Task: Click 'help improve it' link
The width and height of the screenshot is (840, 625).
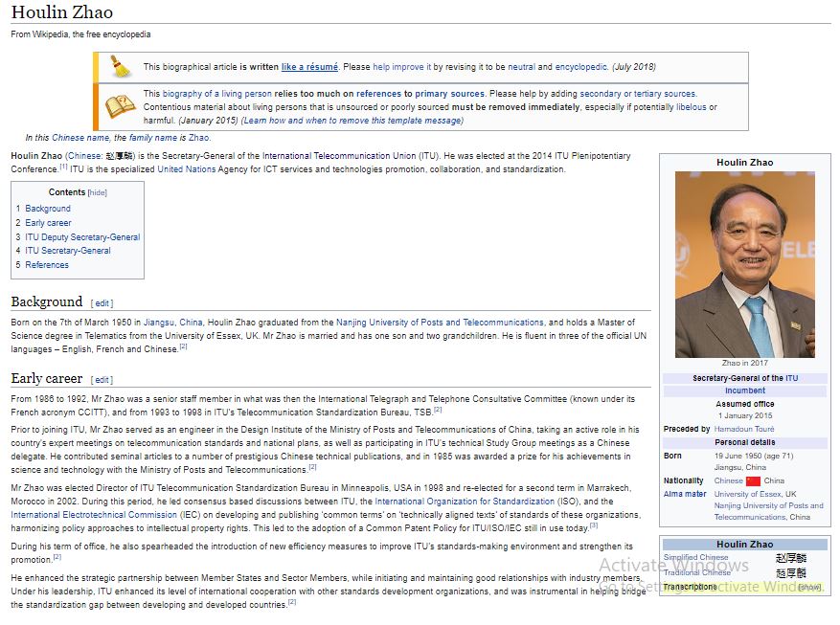Action: [401, 67]
